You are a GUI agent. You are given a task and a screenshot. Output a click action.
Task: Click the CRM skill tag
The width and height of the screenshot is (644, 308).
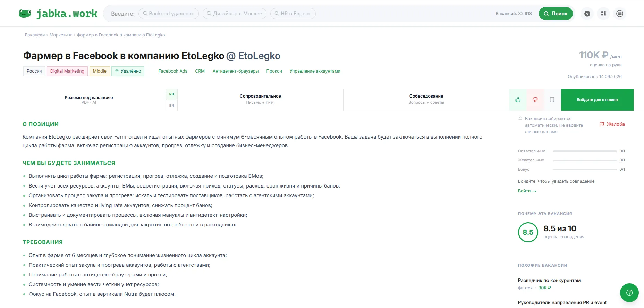200,71
